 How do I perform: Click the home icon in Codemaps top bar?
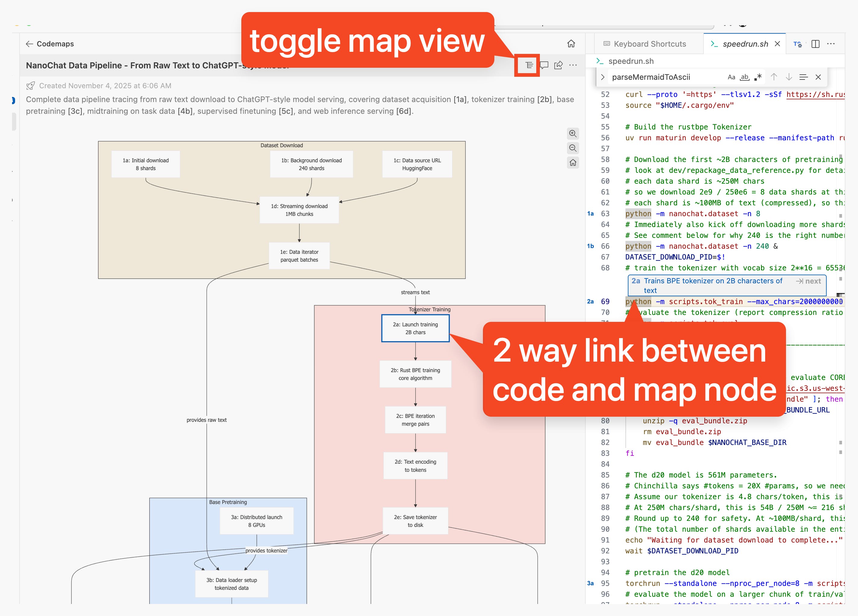click(571, 44)
